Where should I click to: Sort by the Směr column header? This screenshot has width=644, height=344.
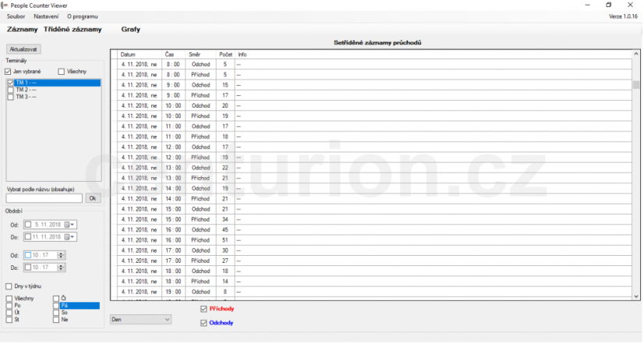[201, 55]
